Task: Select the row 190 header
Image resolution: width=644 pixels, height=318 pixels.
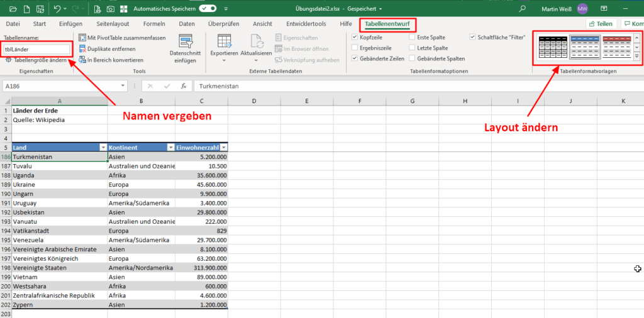Action: 6,194
